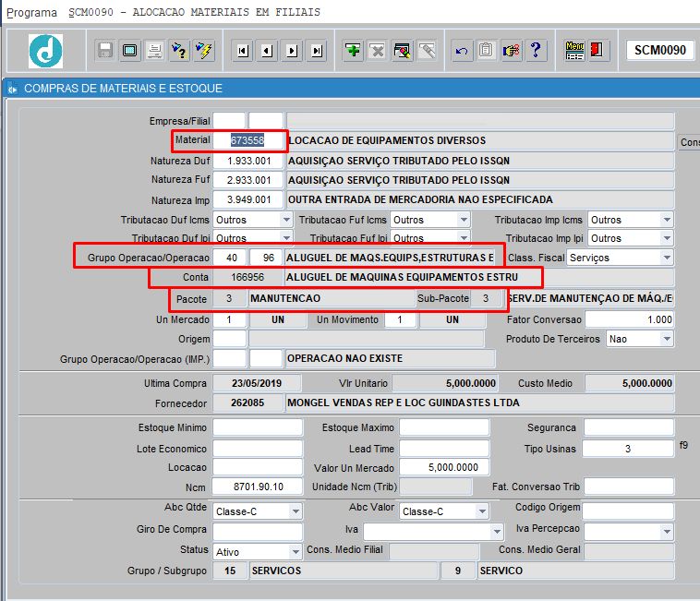Image resolution: width=700 pixels, height=601 pixels.
Task: Go to the last record
Action: [x=317, y=51]
